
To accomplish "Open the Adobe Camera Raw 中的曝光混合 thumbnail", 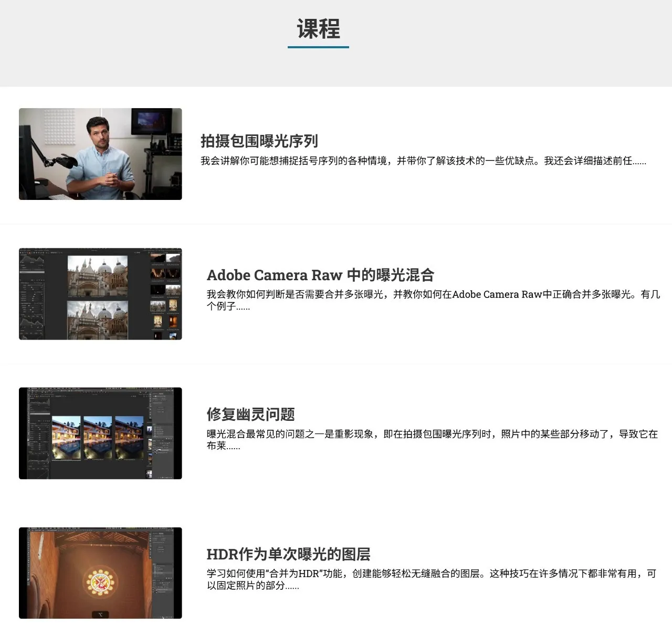I will pos(100,294).
